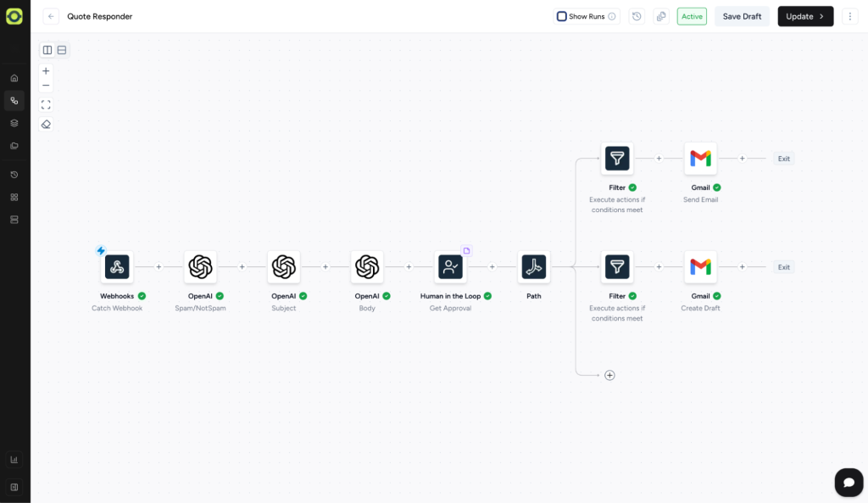Enable the Show Runs checkbox
This screenshot has width=868, height=503.
click(x=561, y=16)
